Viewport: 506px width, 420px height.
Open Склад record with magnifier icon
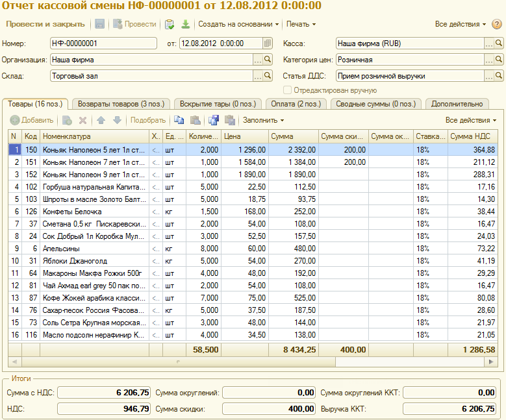click(x=268, y=75)
